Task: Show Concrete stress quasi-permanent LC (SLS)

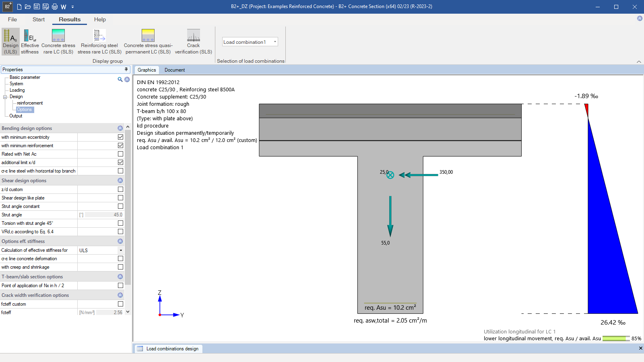Action: 148,41
